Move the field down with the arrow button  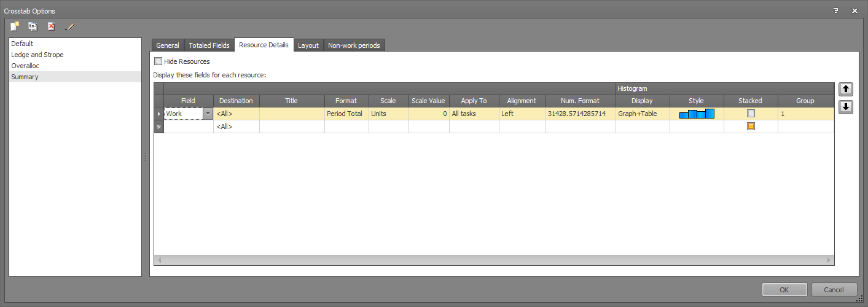[x=846, y=107]
